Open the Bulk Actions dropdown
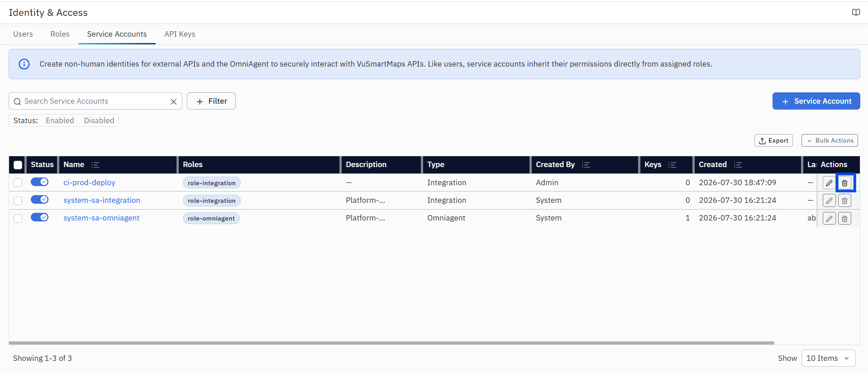Screen dimensions: 868x374 830,140
